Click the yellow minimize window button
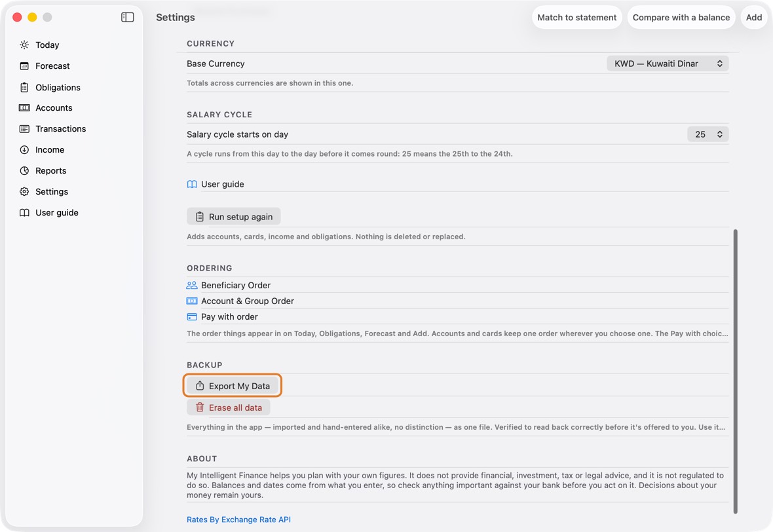Viewport: 773px width, 532px height. [x=32, y=17]
